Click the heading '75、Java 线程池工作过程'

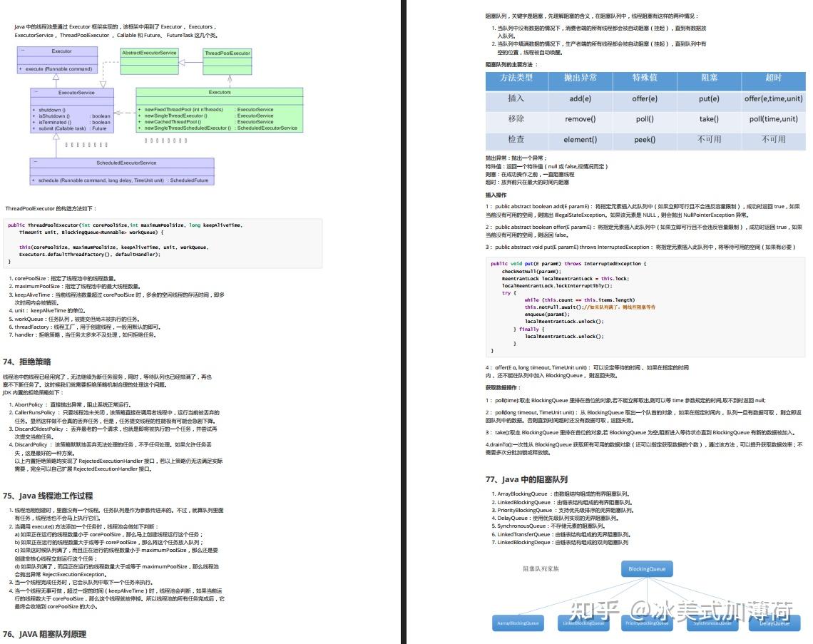coord(48,496)
